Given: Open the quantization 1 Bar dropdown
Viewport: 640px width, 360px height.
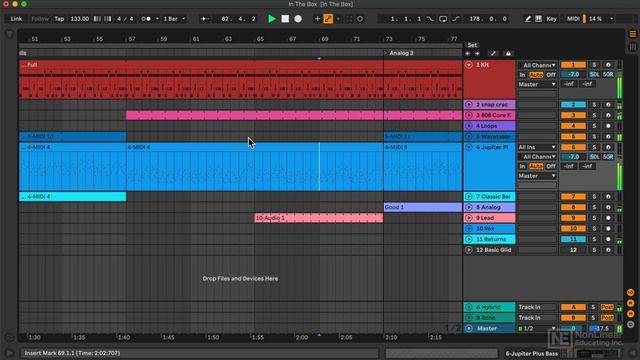Looking at the screenshot, I should 174,19.
